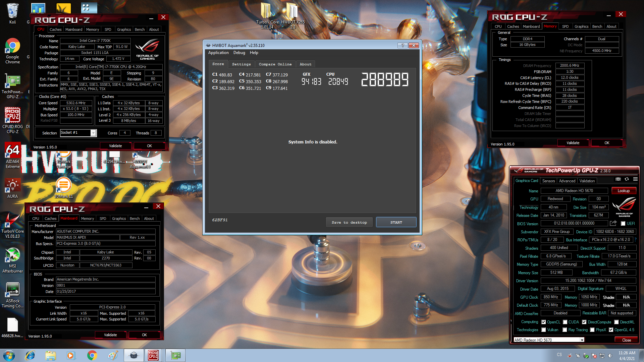This screenshot has width=644, height=362.
Task: Toggle the PhysX checkbox
Action: tap(592, 330)
